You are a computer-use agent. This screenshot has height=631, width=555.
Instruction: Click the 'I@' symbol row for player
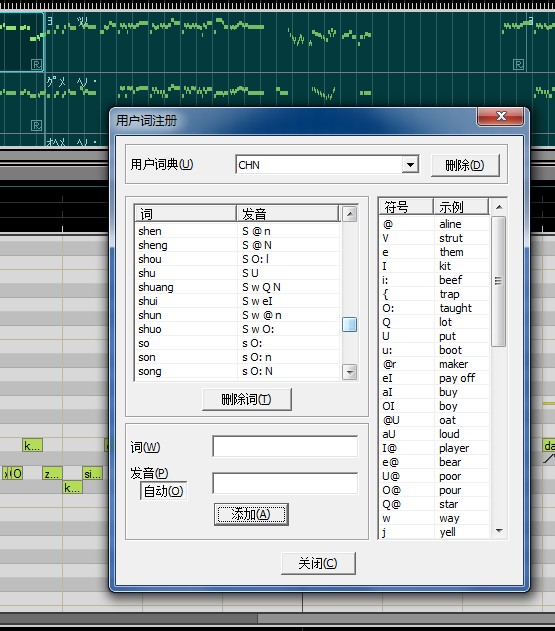pyautogui.click(x=435, y=448)
